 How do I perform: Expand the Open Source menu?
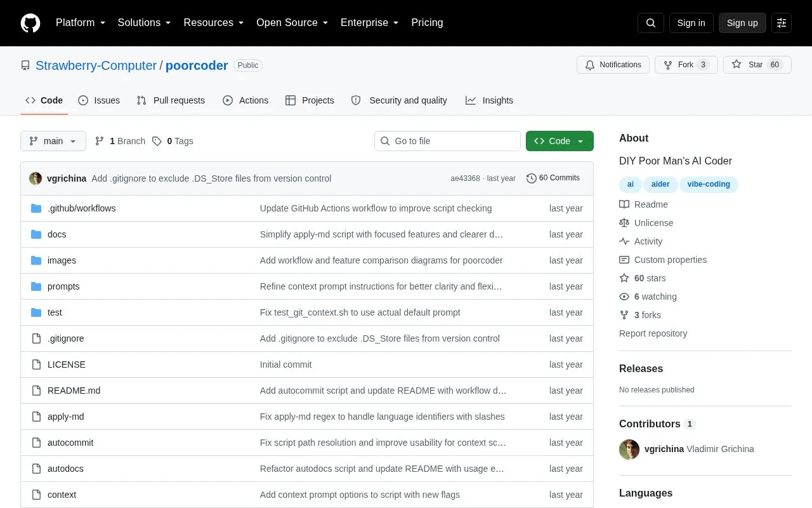point(292,23)
